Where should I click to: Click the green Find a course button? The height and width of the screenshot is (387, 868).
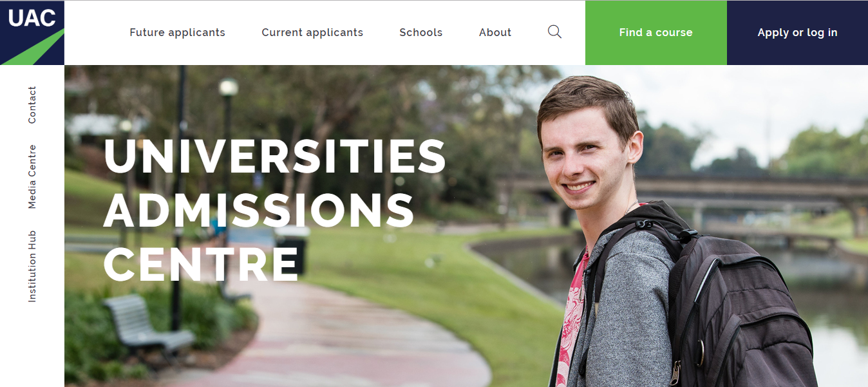click(x=656, y=33)
